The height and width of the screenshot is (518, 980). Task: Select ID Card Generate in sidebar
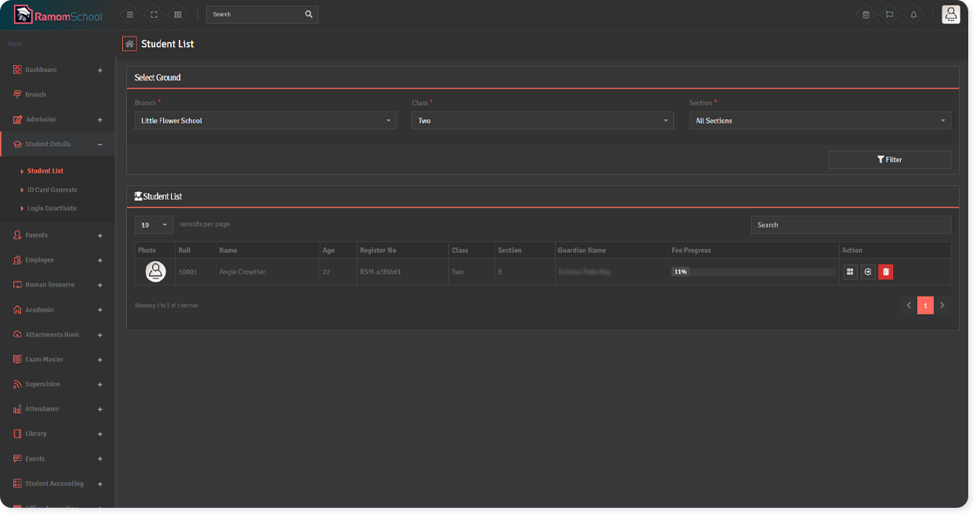tap(52, 190)
